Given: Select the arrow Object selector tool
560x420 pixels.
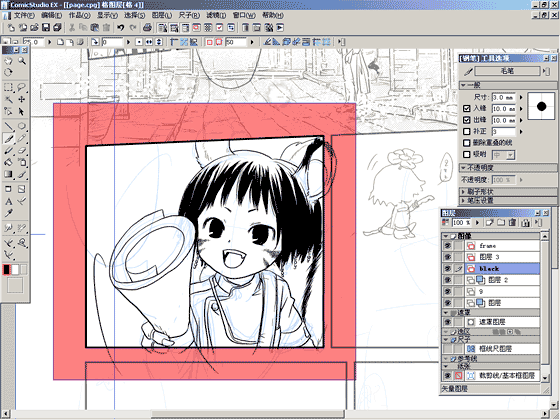Looking at the screenshot, I should coord(22,111).
